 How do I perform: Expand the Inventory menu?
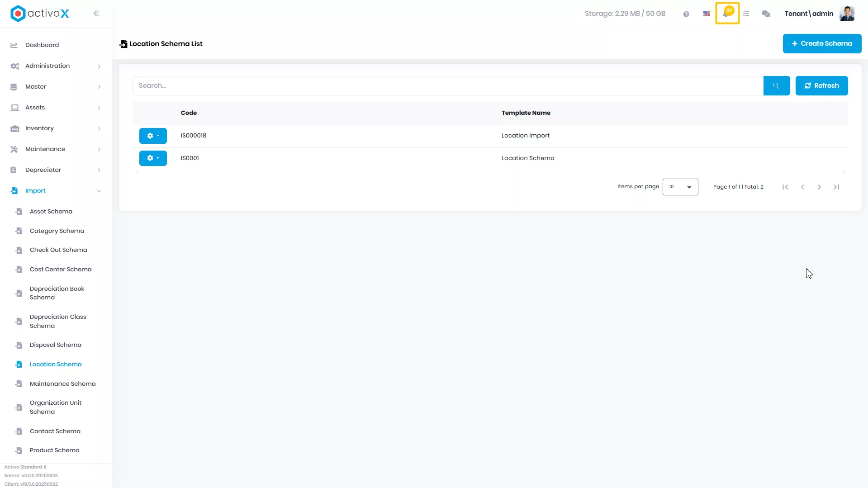56,128
